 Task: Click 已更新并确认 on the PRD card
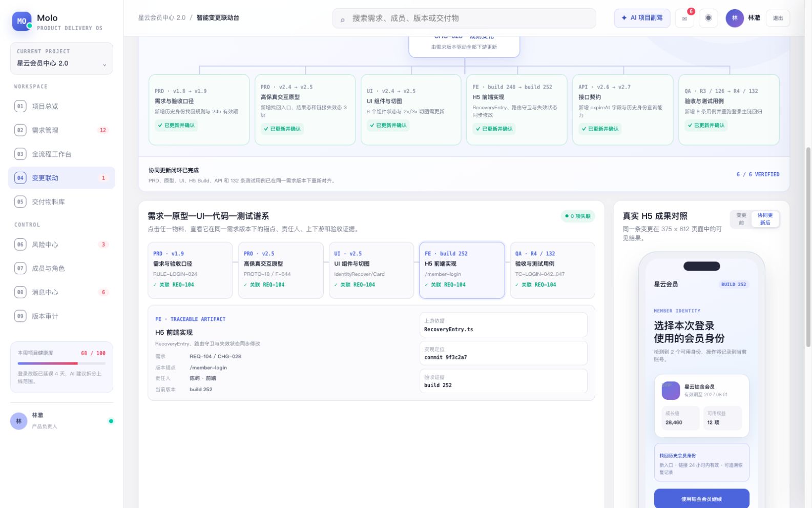pyautogui.click(x=176, y=125)
